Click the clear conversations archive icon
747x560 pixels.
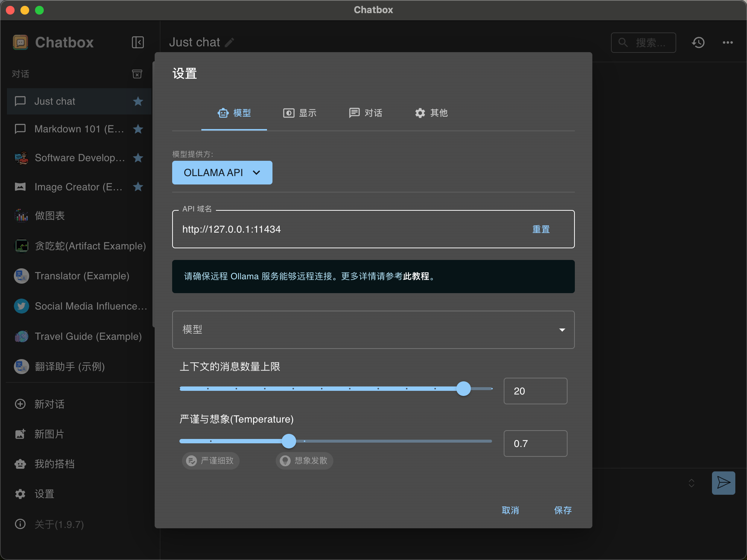[137, 74]
